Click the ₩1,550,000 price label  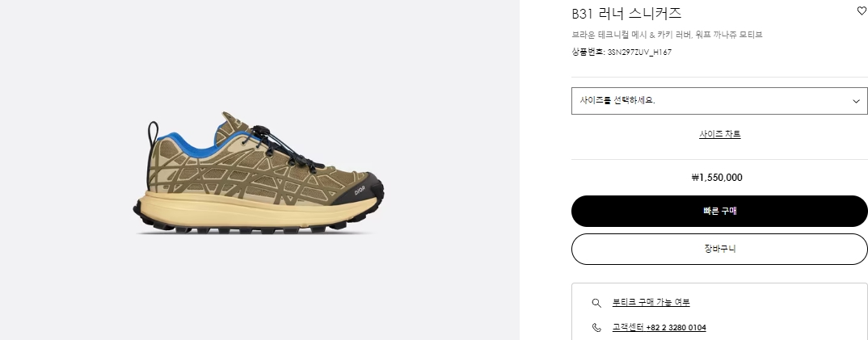pos(717,178)
